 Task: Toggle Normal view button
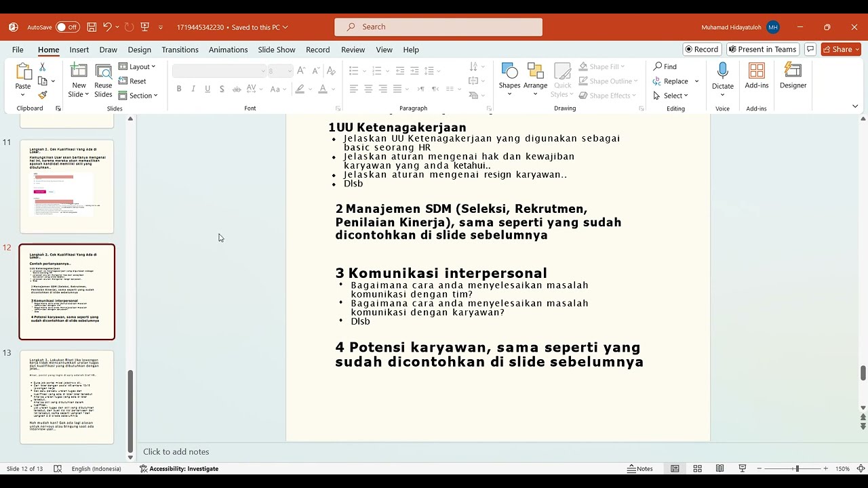675,468
